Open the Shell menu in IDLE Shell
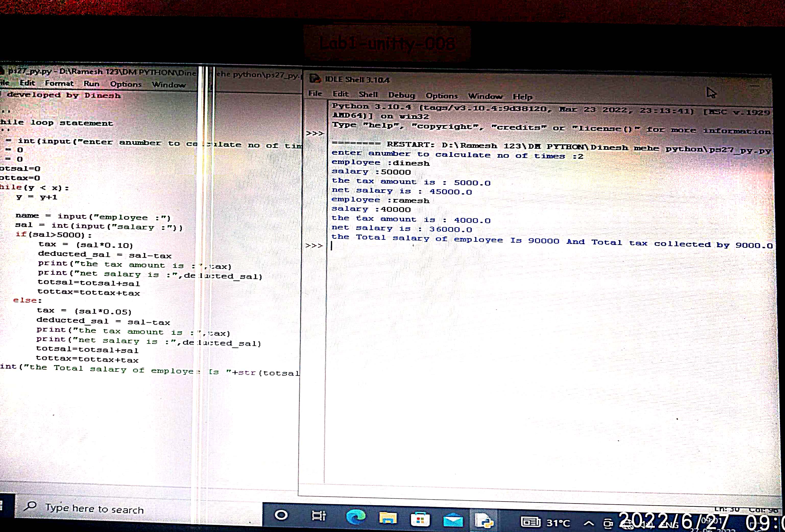 pos(368,94)
